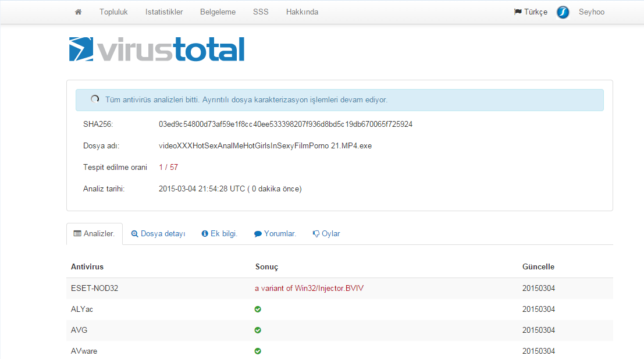Click the ALYac row name
The width and height of the screenshot is (644, 359).
tap(81, 310)
